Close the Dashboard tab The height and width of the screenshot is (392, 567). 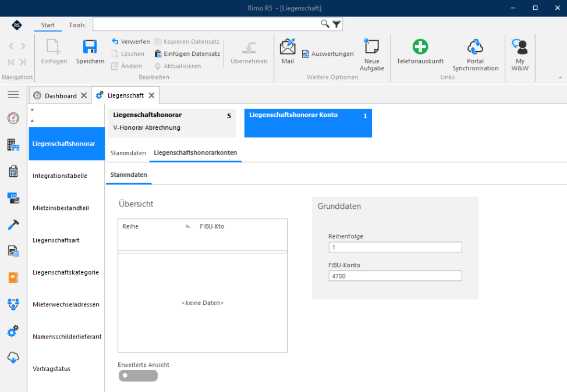click(84, 95)
